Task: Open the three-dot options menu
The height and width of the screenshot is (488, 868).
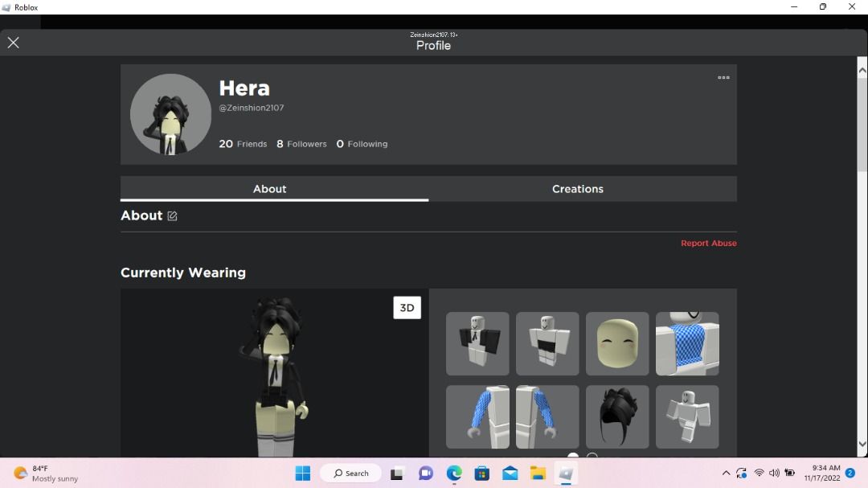Action: 723,77
